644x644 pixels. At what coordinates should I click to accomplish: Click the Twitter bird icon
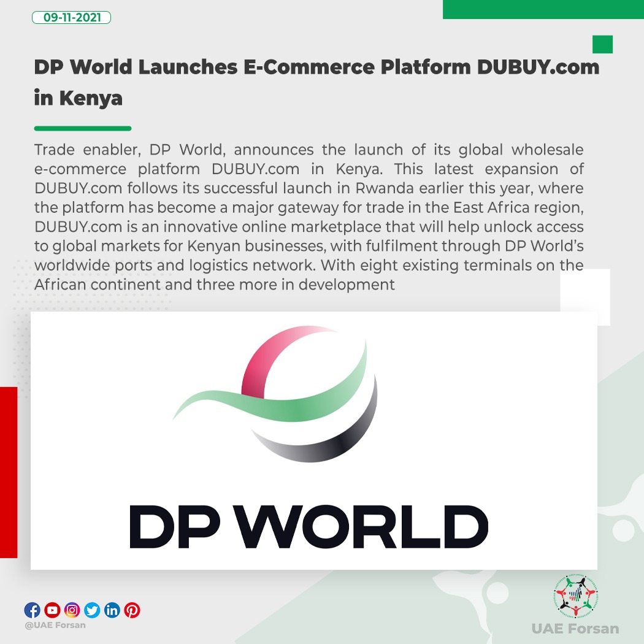point(92,610)
